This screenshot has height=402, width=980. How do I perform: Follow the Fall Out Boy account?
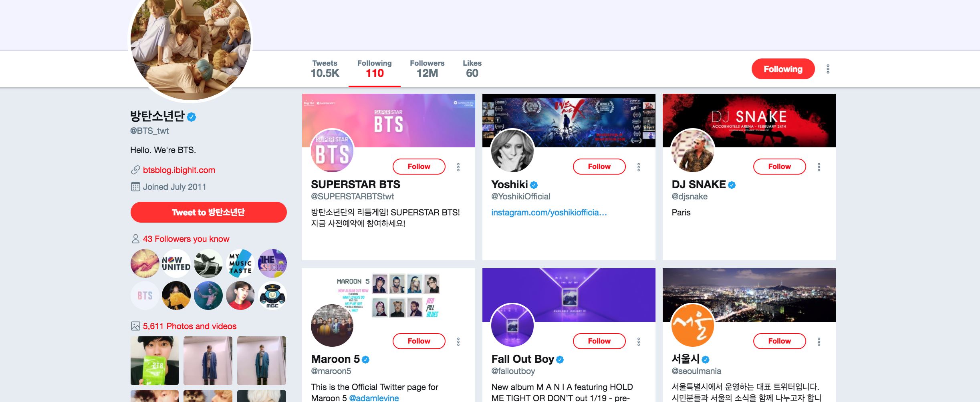click(x=599, y=341)
